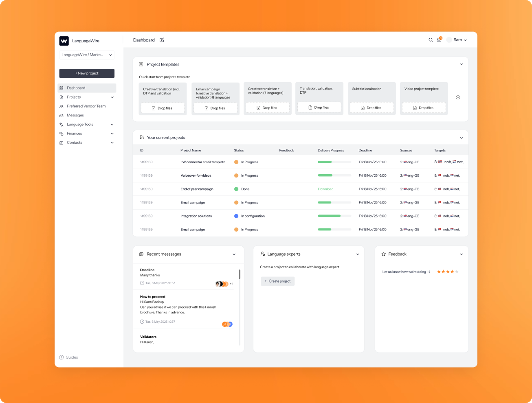Select the Dashboard grid icon in sidebar
The height and width of the screenshot is (403, 532).
[62, 88]
